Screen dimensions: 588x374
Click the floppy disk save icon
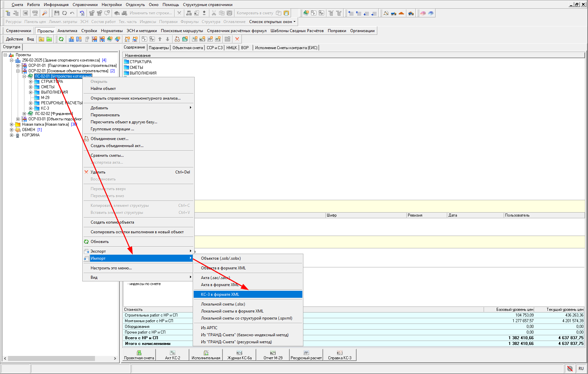[57, 13]
